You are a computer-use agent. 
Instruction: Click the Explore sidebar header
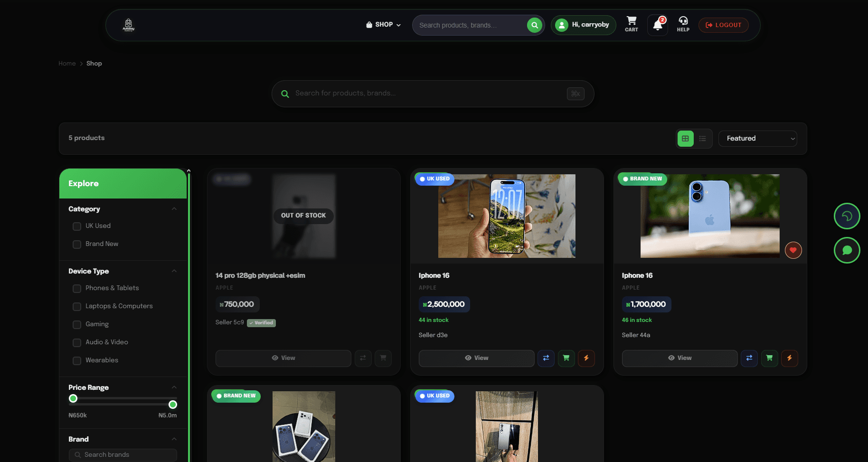pyautogui.click(x=123, y=184)
